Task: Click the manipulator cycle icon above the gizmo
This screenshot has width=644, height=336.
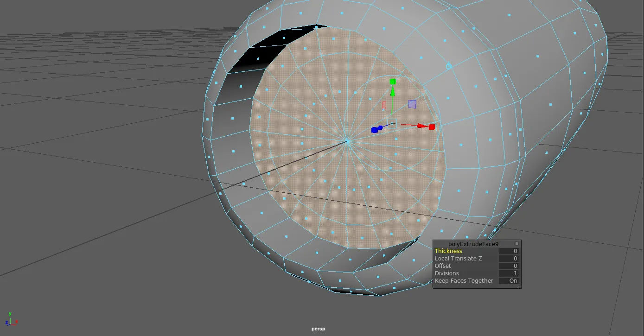Action: pos(448,66)
